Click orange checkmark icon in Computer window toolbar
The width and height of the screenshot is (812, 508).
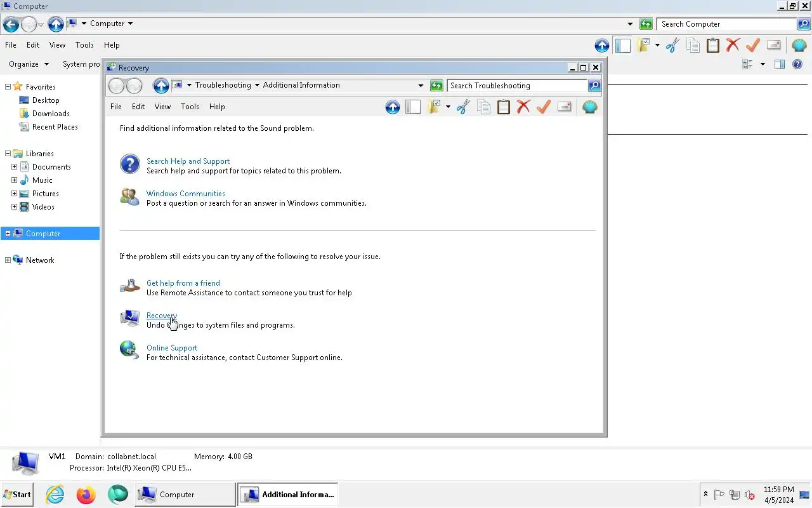coord(753,45)
